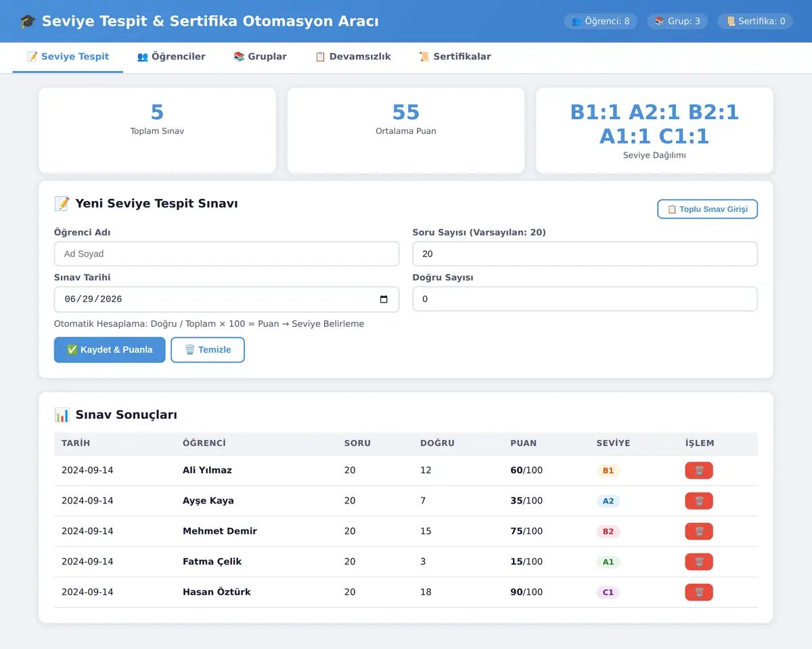Click the Sertifika: 0 header badge
The width and height of the screenshot is (812, 649).
tap(755, 21)
